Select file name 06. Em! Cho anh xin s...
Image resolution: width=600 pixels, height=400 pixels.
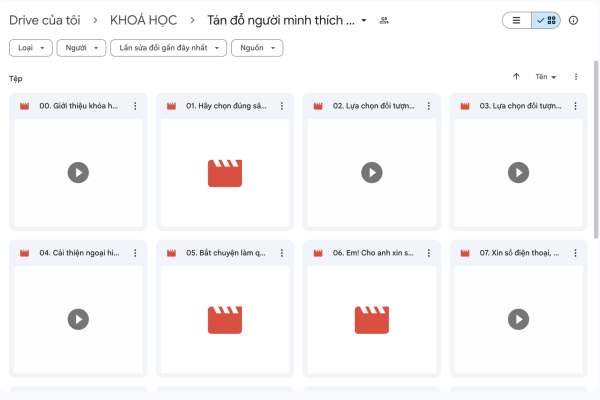pos(373,253)
